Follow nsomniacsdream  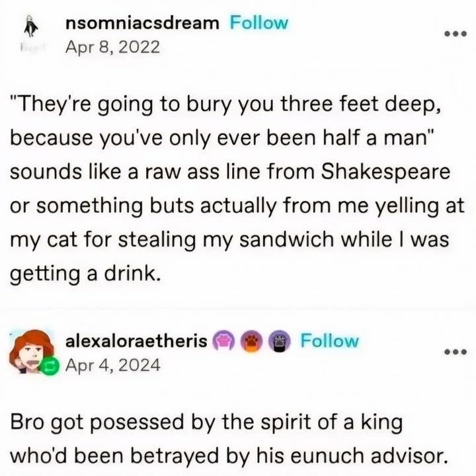[258, 22]
